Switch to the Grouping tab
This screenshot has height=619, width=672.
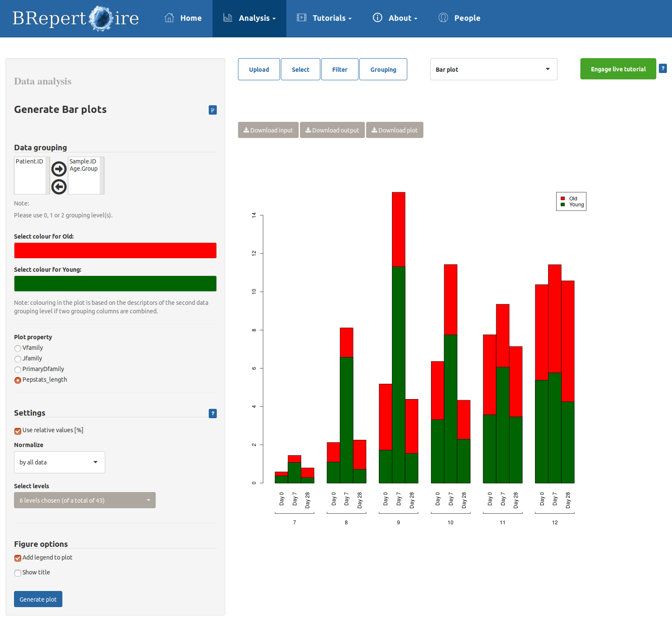click(x=383, y=69)
